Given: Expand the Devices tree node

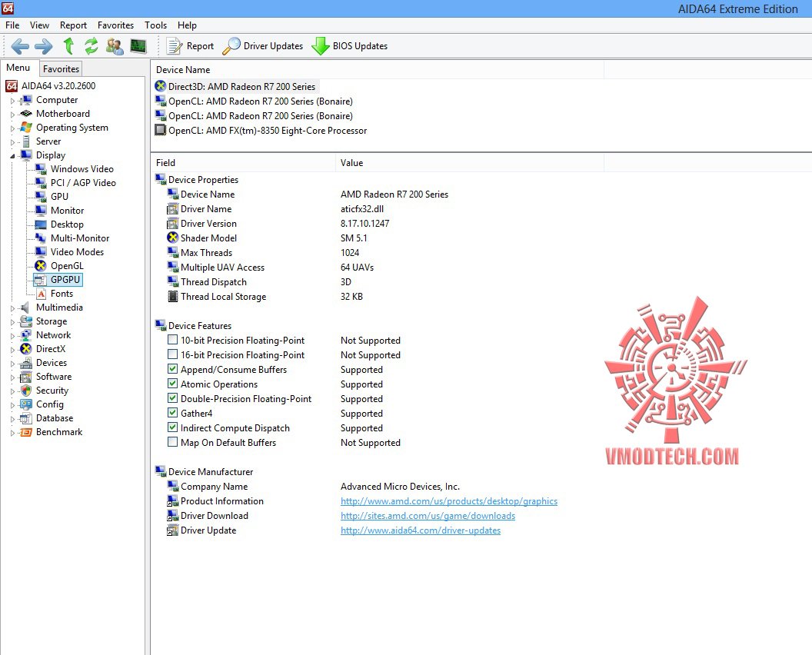Looking at the screenshot, I should coord(12,364).
